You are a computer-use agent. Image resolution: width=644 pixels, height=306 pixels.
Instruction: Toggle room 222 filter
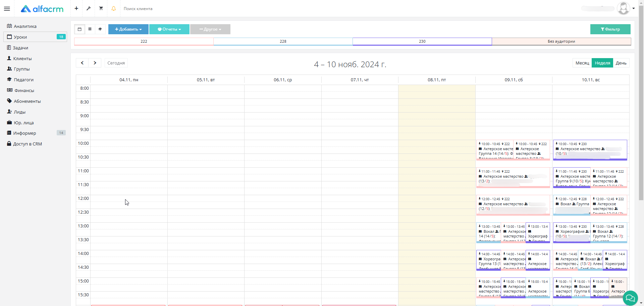click(144, 41)
